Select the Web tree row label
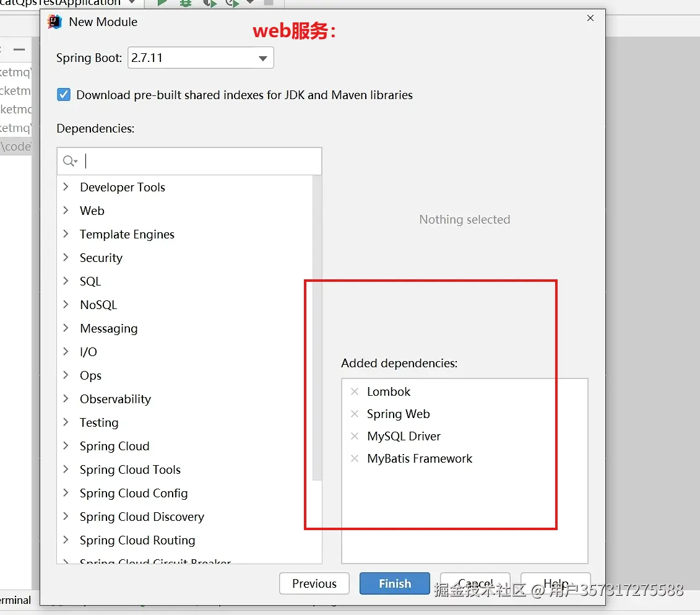The height and width of the screenshot is (615, 700). [x=92, y=211]
